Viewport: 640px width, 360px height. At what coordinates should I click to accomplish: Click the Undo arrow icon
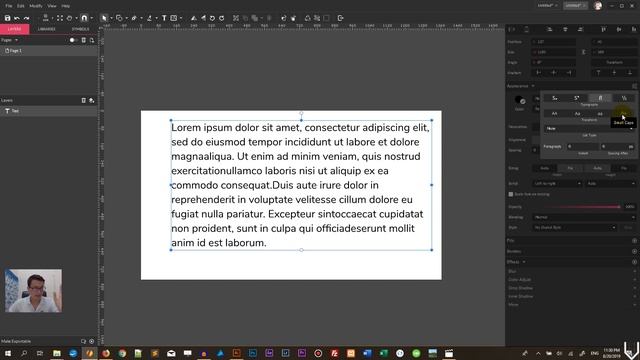17,18
